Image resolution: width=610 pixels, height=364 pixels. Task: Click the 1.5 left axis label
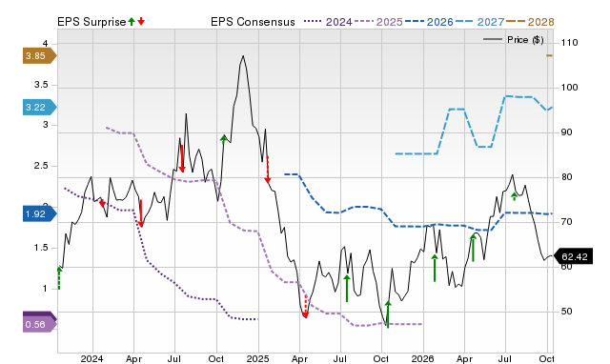tap(41, 248)
